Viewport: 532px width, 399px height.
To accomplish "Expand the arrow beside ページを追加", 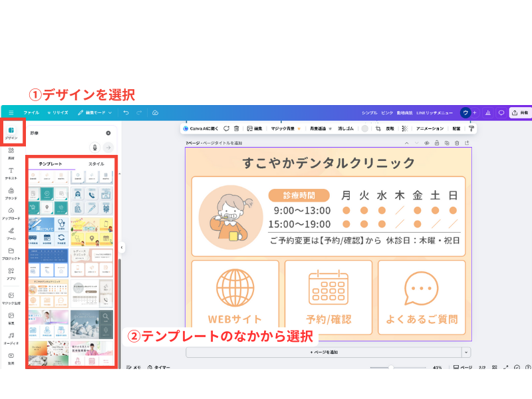I will point(466,352).
